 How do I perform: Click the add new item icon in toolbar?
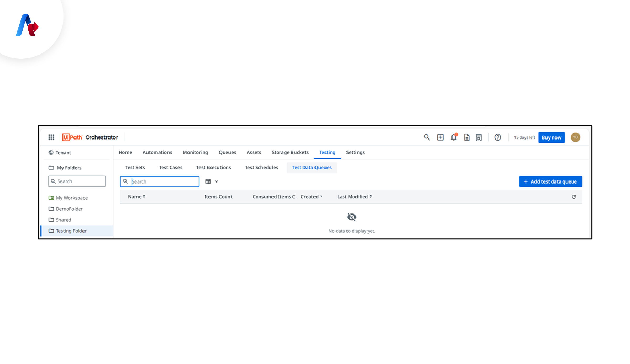click(x=440, y=137)
